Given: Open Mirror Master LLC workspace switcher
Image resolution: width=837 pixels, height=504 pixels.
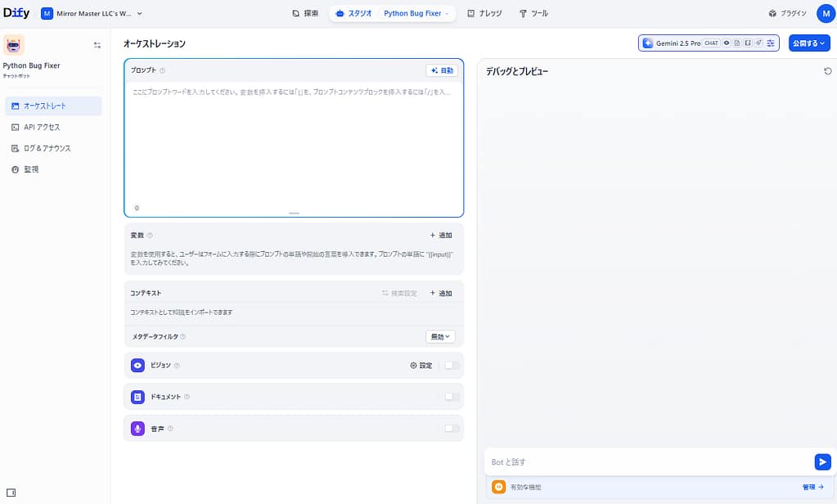Looking at the screenshot, I should point(92,13).
